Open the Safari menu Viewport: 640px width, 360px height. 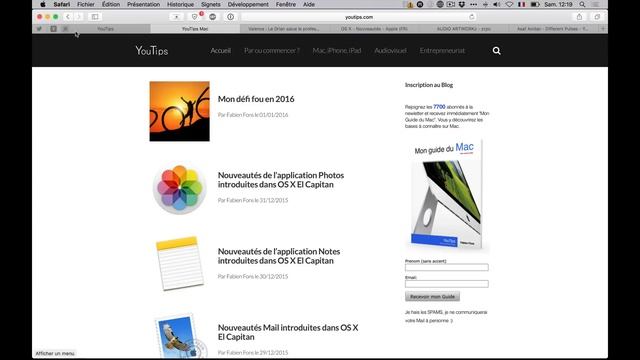tap(62, 4)
